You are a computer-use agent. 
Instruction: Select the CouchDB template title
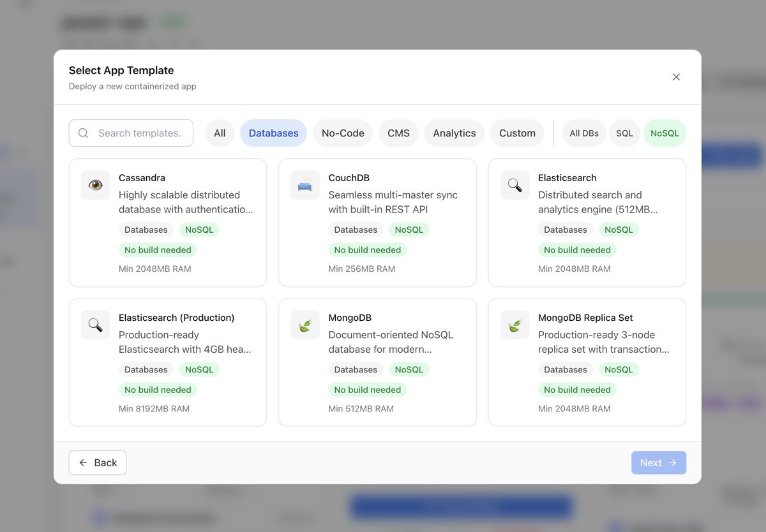click(349, 178)
